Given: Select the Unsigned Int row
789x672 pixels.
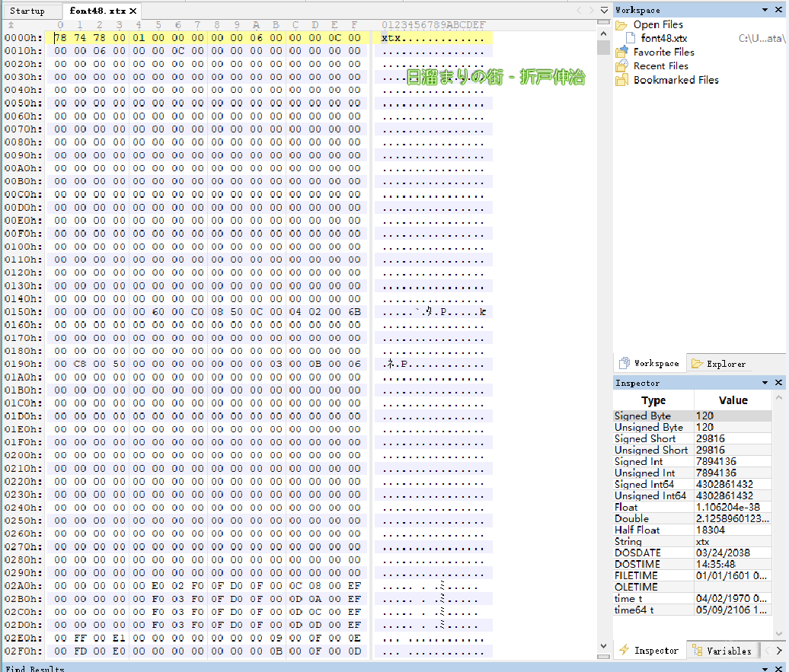Looking at the screenshot, I should point(692,473).
